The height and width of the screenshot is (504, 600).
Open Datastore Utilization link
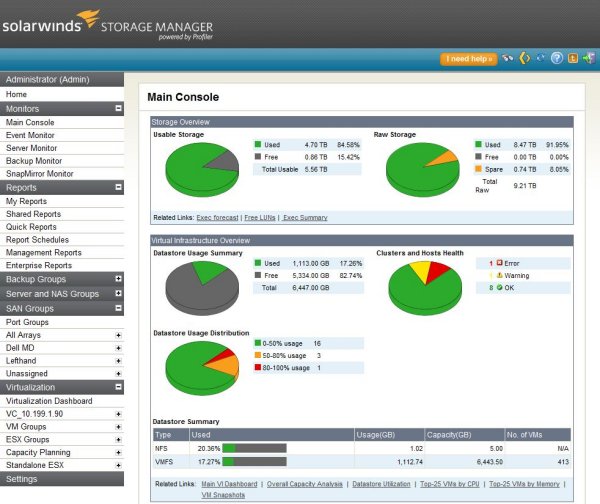pyautogui.click(x=381, y=484)
